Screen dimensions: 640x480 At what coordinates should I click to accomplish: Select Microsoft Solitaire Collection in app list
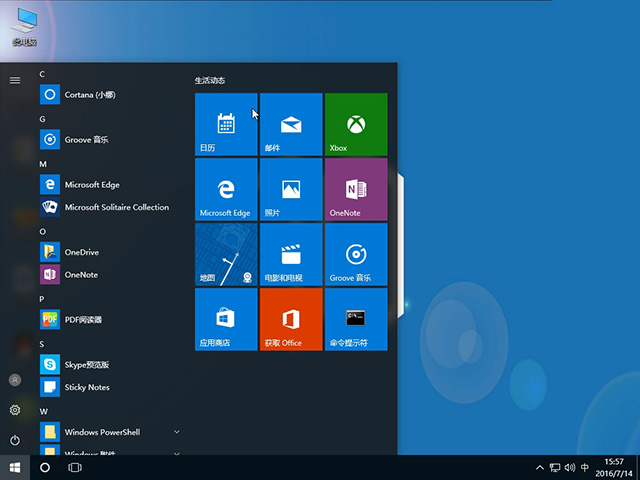tap(115, 207)
